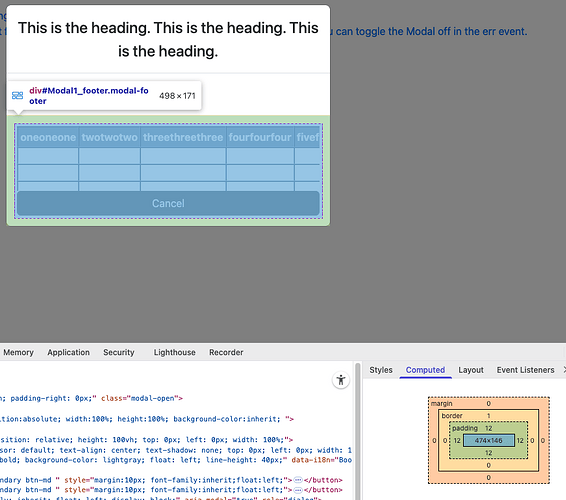This screenshot has width=566, height=500.
Task: Switch to the Styles tab
Action: tap(380, 370)
